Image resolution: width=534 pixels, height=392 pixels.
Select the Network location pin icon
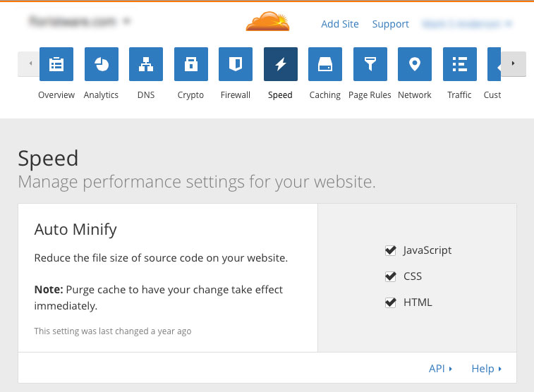coord(415,64)
